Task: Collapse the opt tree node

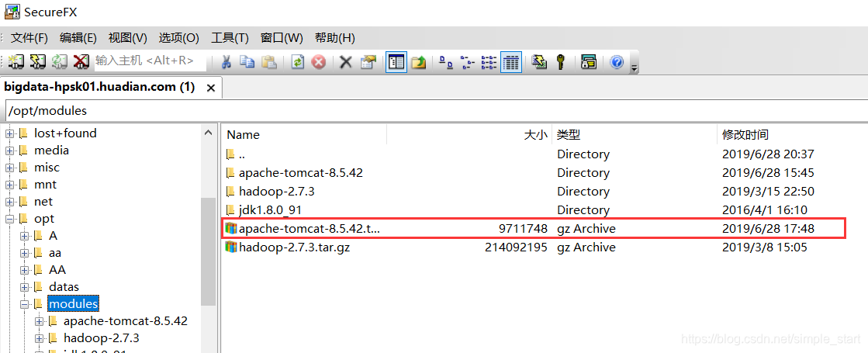Action: (10, 219)
